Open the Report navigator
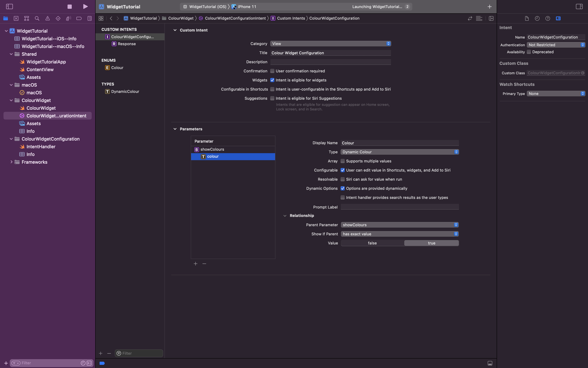This screenshot has width=588, height=368. pyautogui.click(x=89, y=18)
